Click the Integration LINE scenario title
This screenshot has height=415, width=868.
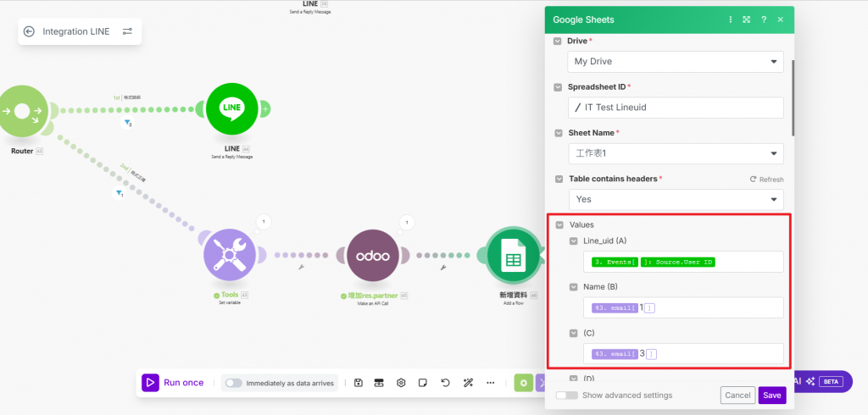click(75, 31)
